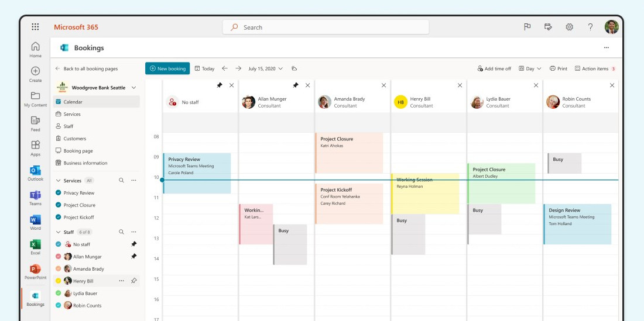Open the Privacy Review appointment with Carole Poland
644x321 pixels.
[x=197, y=174]
